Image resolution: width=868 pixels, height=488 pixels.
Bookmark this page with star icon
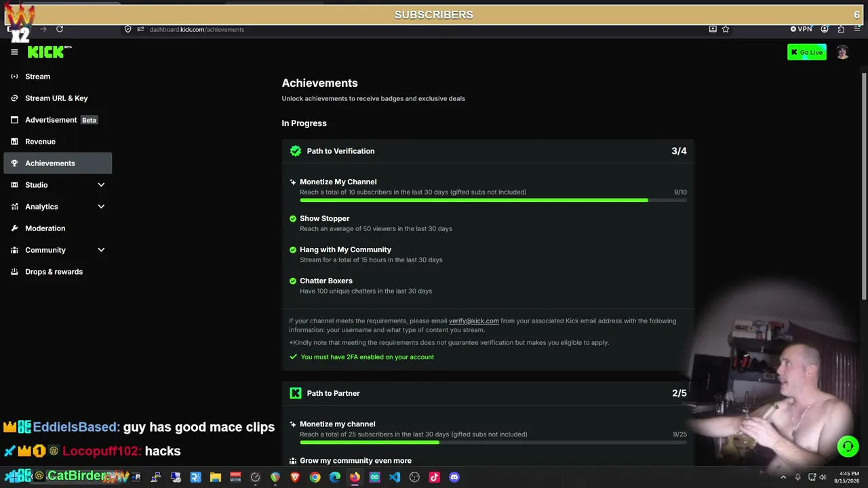click(726, 29)
